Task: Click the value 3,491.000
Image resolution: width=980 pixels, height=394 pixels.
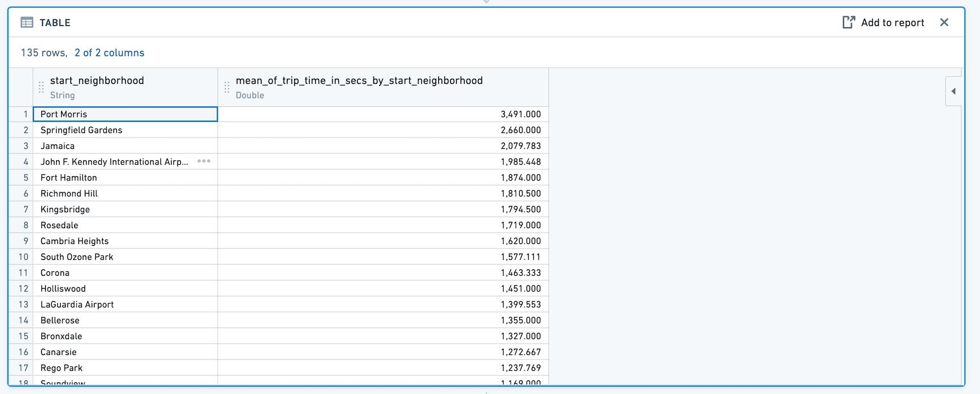Action: (x=520, y=114)
